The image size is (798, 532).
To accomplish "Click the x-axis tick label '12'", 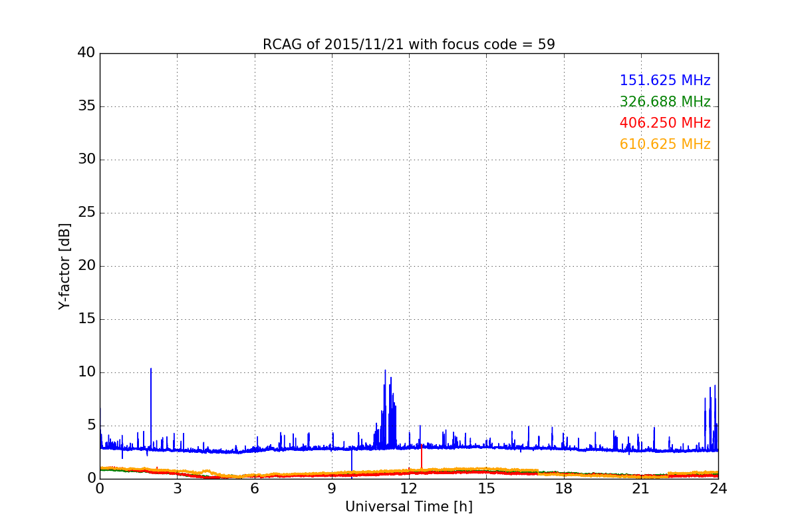I will tap(409, 488).
